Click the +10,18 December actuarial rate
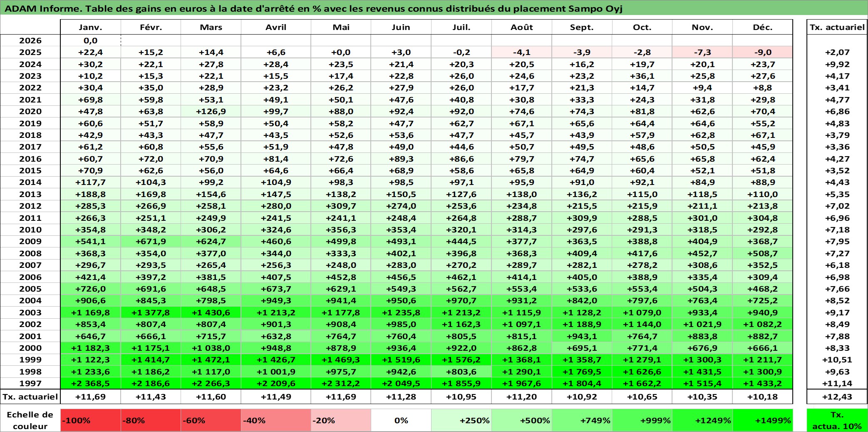This screenshot has height=432, width=868. coord(763,397)
